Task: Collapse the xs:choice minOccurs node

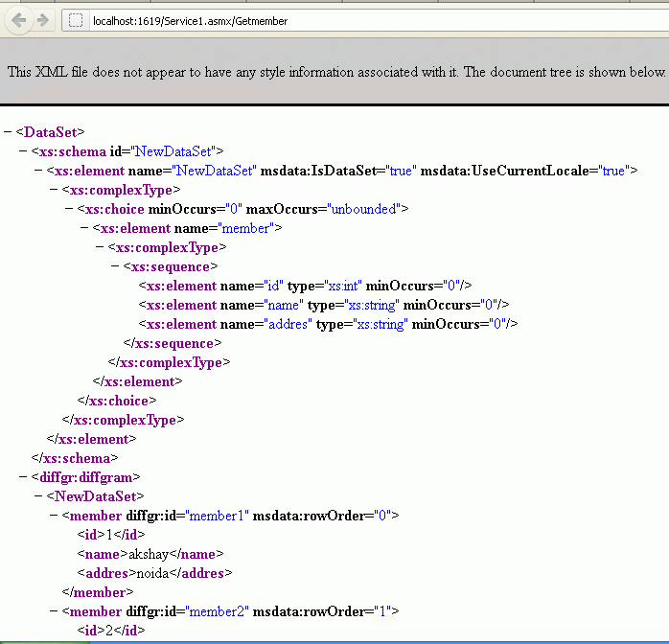Action: 69,209
